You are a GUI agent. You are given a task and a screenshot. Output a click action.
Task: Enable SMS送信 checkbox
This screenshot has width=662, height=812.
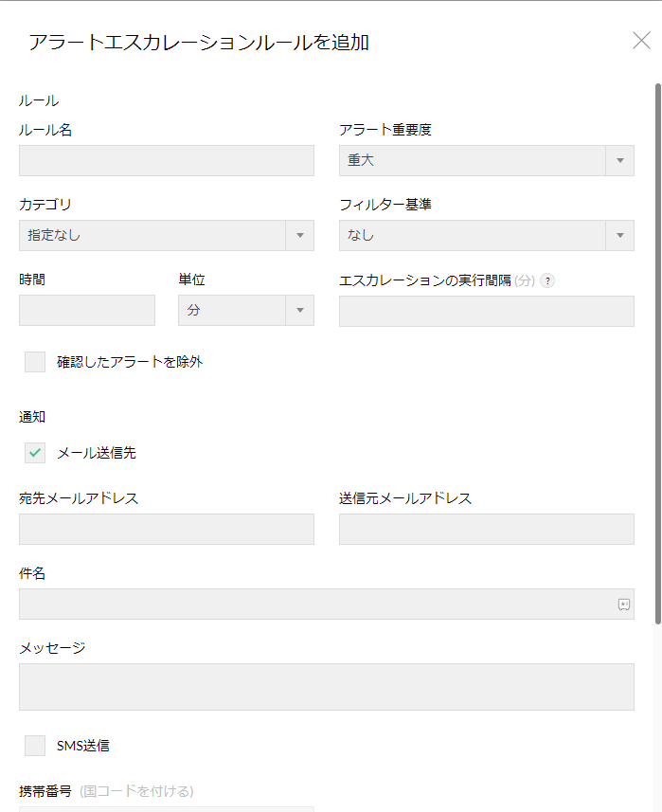(x=35, y=746)
